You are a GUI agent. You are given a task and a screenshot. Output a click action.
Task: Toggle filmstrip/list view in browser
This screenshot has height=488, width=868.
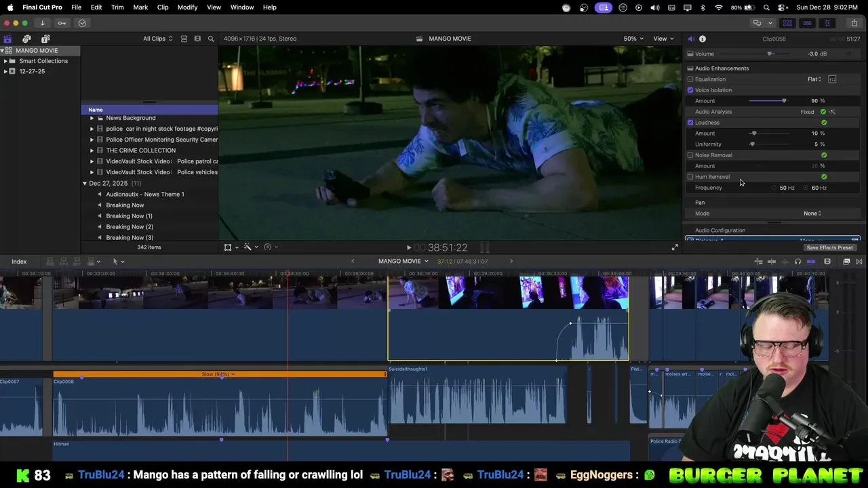tap(184, 39)
